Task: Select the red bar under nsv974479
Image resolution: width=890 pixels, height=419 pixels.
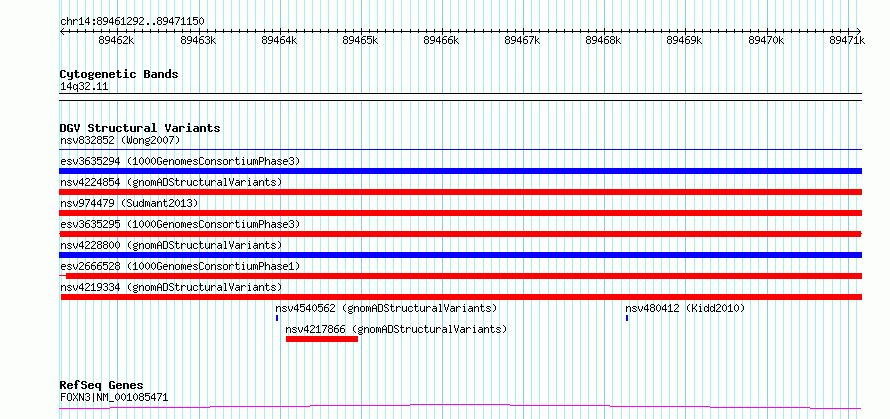Action: click(460, 213)
